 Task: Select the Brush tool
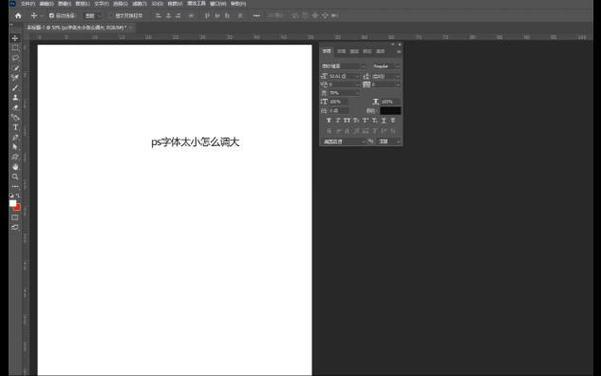15,88
